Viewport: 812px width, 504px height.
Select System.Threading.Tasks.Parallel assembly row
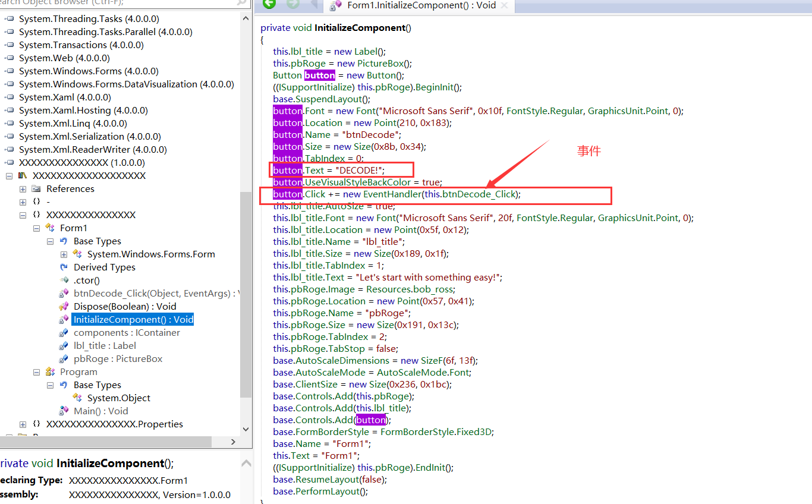[x=105, y=31]
